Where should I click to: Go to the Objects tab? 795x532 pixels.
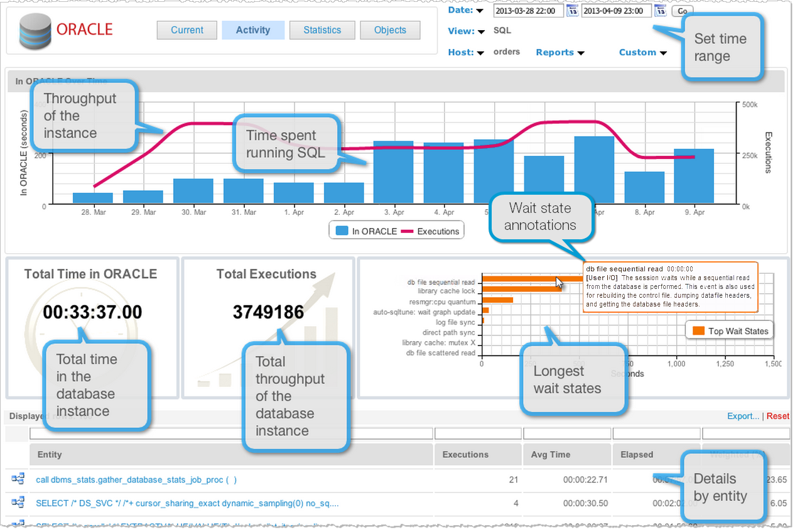pos(390,30)
